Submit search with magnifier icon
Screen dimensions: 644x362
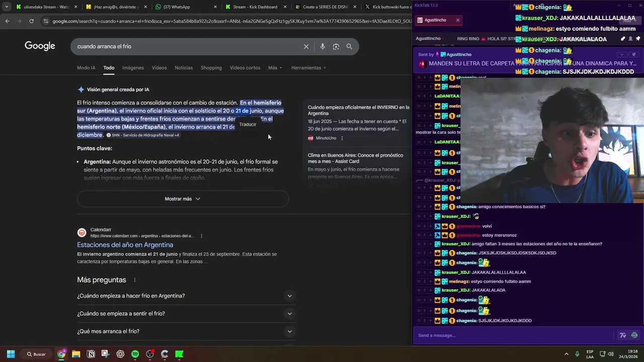point(349,46)
